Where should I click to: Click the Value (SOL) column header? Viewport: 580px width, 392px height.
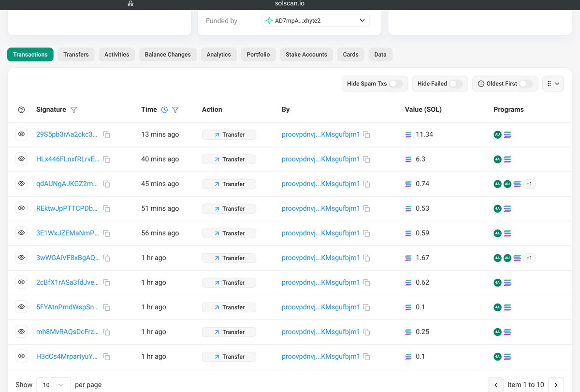pyautogui.click(x=423, y=110)
